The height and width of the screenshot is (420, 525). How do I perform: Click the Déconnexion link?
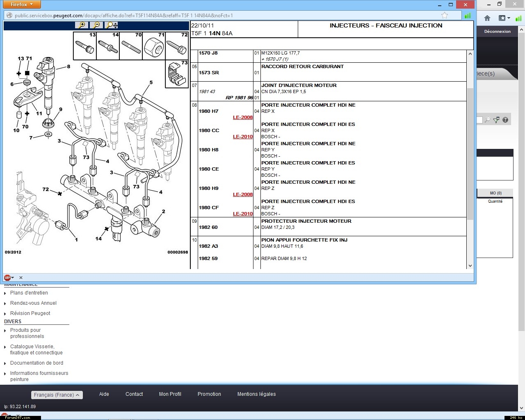(x=497, y=32)
